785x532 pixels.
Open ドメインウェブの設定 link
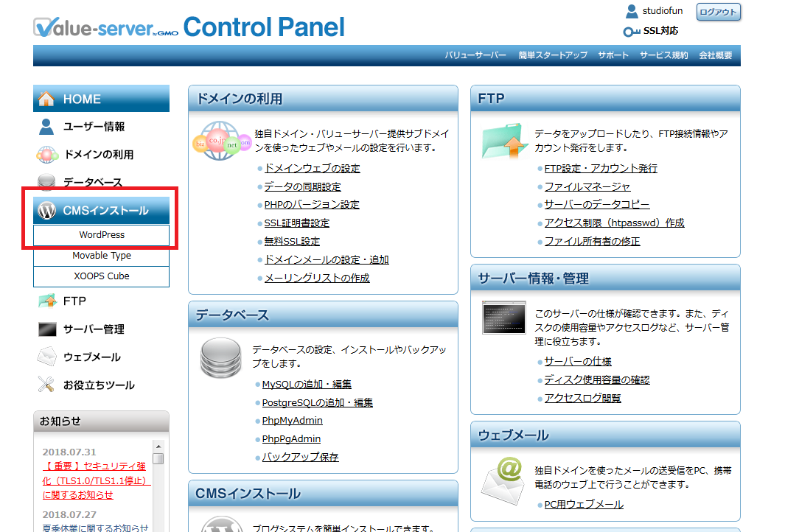click(x=312, y=168)
